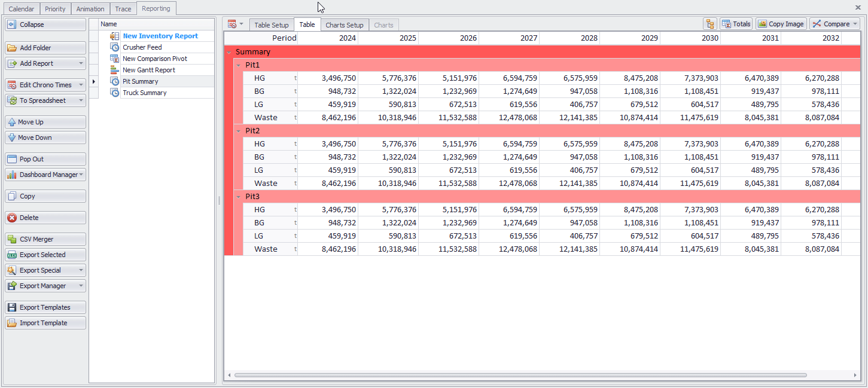This screenshot has width=868, height=388.
Task: Open the Add Report dropdown arrow
Action: pos(81,63)
